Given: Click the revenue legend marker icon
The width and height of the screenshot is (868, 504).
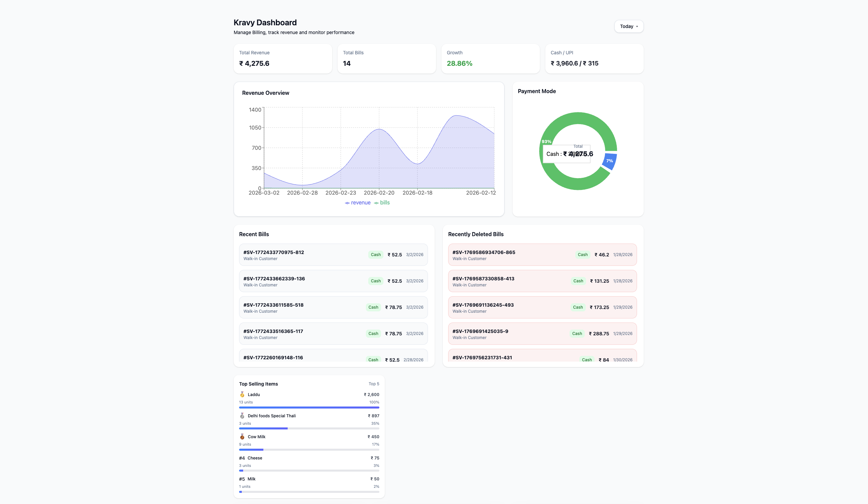Looking at the screenshot, I should 347,203.
